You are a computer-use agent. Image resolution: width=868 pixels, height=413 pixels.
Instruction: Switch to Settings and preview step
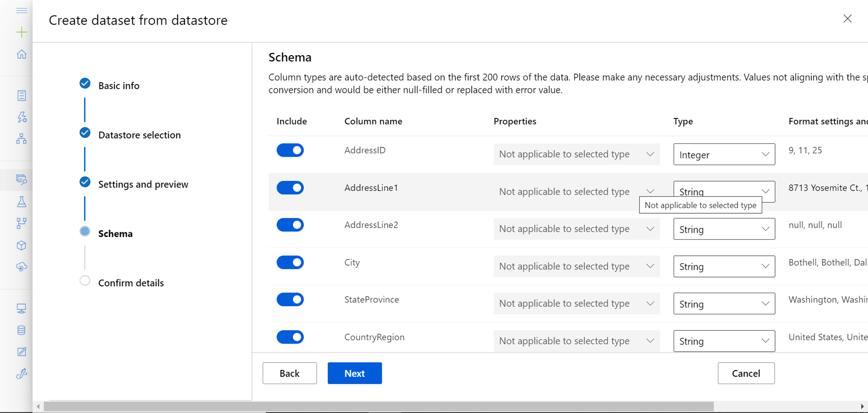pyautogui.click(x=143, y=184)
